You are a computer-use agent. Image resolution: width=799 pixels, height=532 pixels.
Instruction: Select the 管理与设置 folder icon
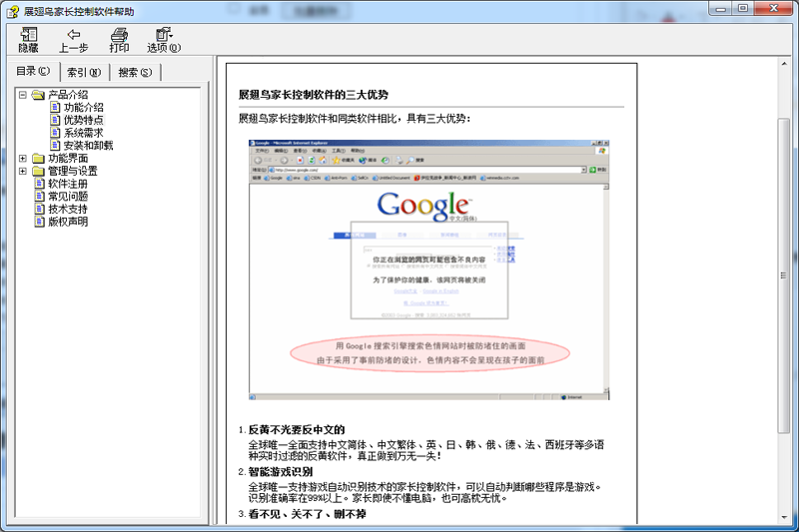[38, 171]
